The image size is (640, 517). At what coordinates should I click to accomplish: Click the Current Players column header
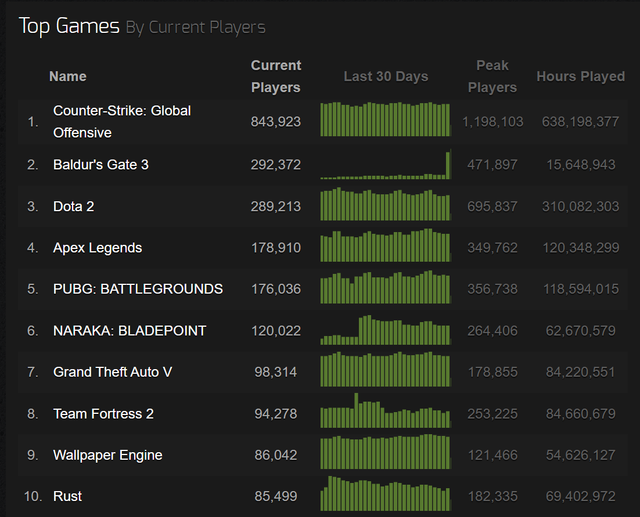pyautogui.click(x=276, y=76)
